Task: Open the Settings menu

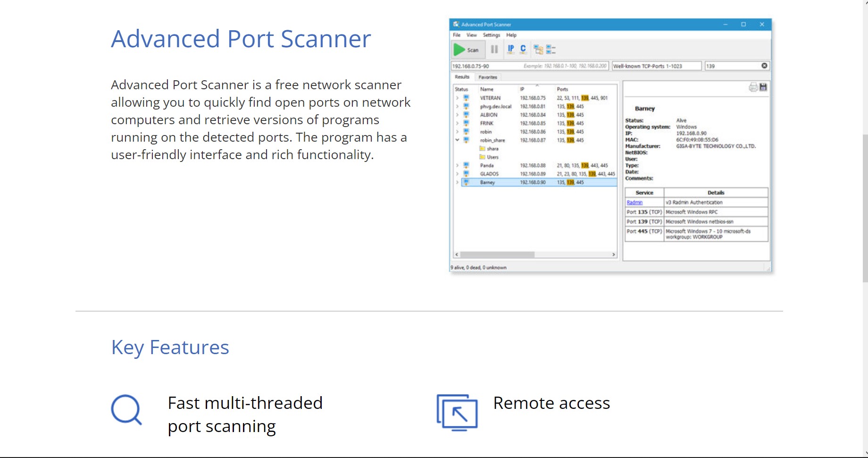Action: [491, 35]
